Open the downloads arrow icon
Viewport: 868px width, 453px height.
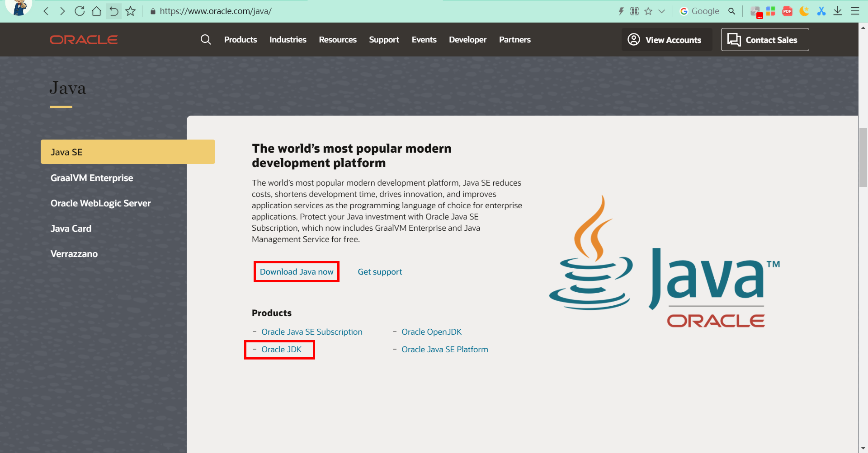click(x=838, y=11)
